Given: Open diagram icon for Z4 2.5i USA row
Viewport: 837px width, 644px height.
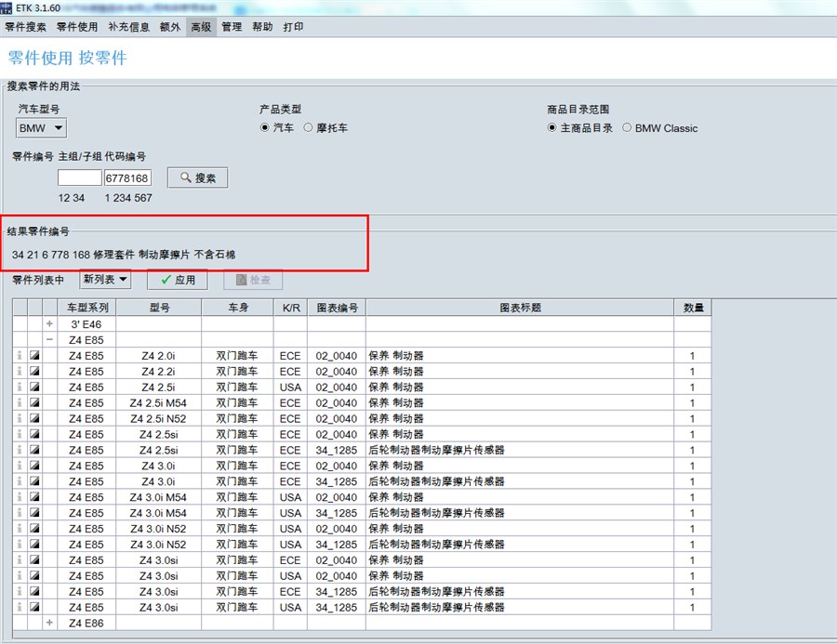Looking at the screenshot, I should pyautogui.click(x=34, y=387).
